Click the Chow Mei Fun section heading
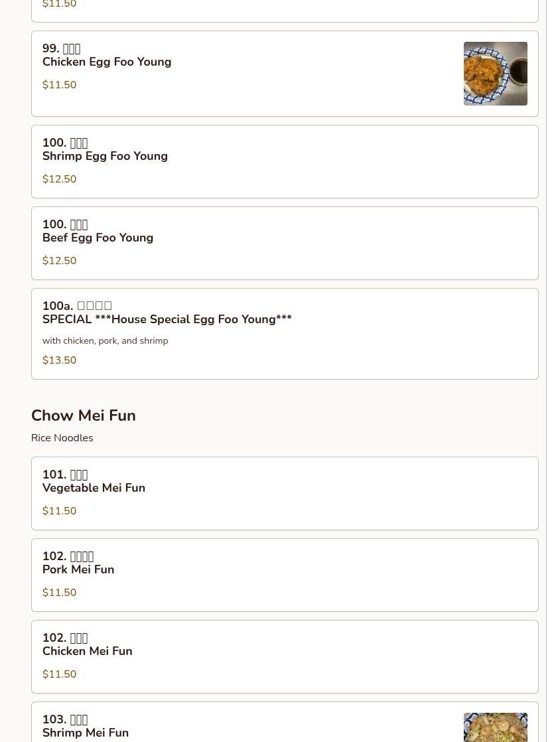This screenshot has width=560, height=742. [84, 415]
